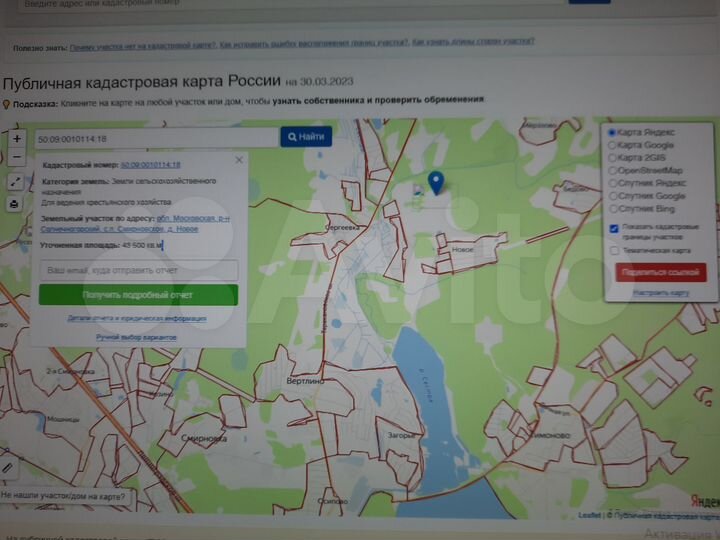Click green Получить подробный отчет button
The height and width of the screenshot is (540, 720).
139,295
